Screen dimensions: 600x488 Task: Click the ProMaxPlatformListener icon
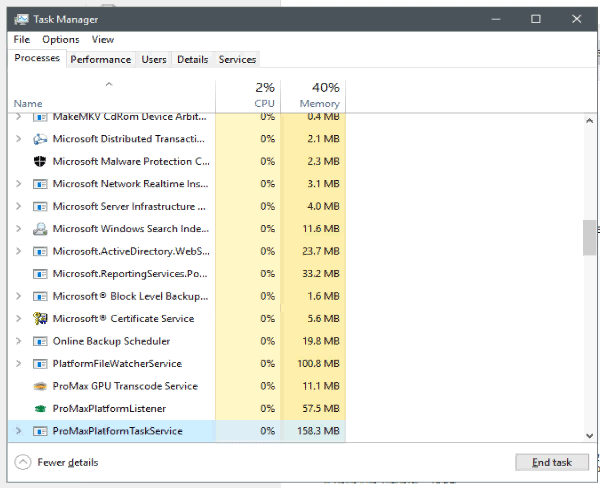tap(40, 409)
